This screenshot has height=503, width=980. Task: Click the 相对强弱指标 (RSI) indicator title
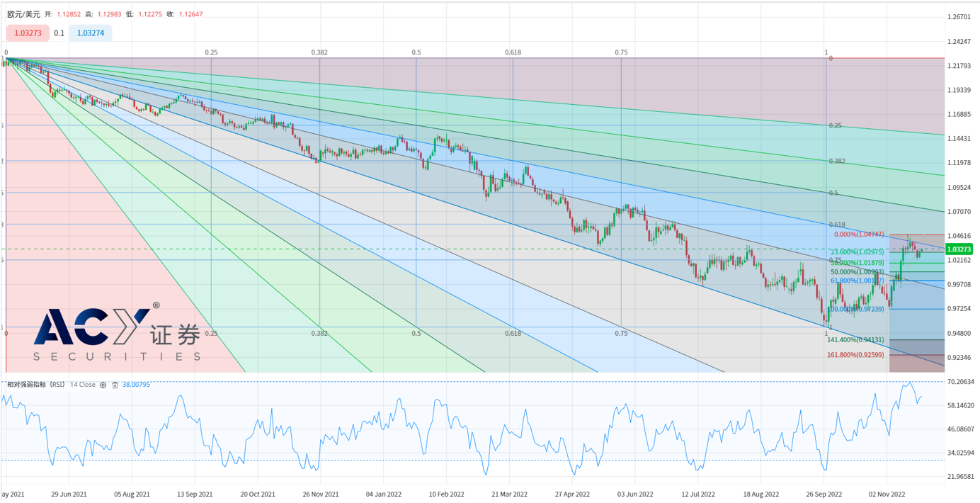click(36, 385)
